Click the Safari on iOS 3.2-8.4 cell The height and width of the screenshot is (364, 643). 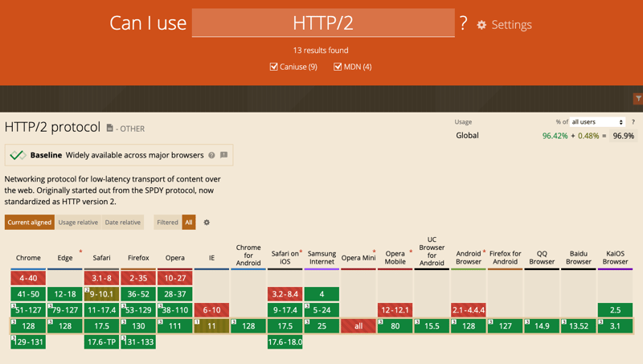point(285,294)
